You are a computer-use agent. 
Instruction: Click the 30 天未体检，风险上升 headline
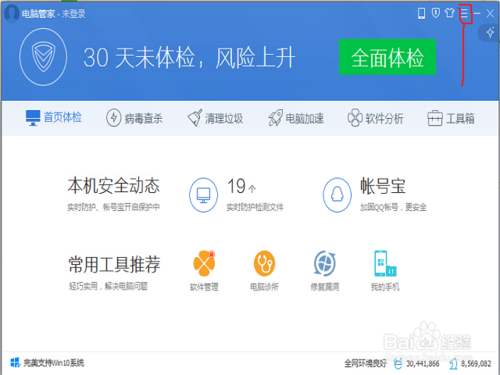[189, 58]
